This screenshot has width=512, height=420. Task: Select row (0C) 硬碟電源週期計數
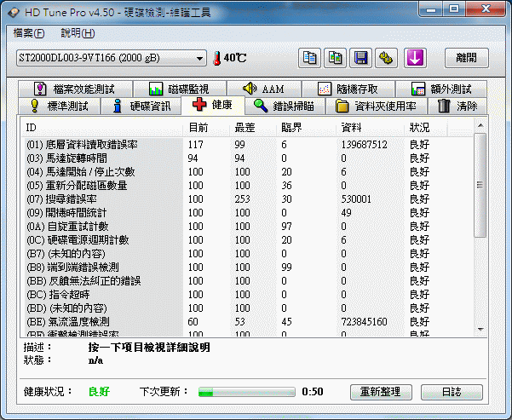[x=246, y=240]
